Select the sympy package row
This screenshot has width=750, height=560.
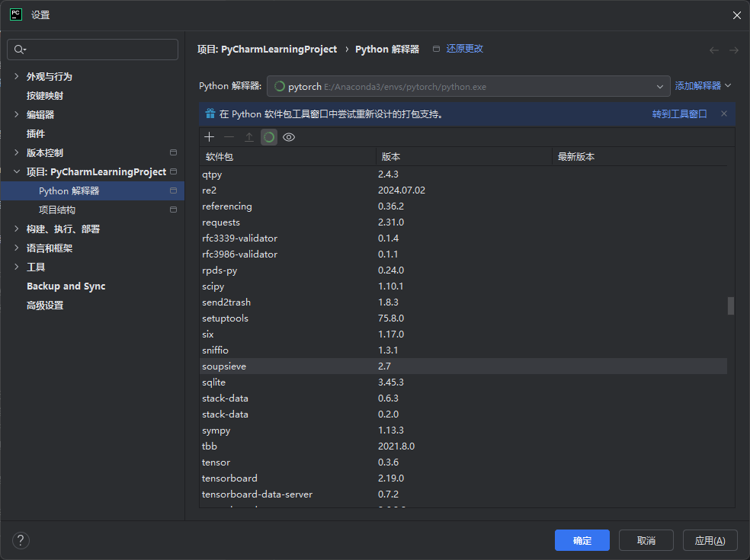click(x=463, y=430)
